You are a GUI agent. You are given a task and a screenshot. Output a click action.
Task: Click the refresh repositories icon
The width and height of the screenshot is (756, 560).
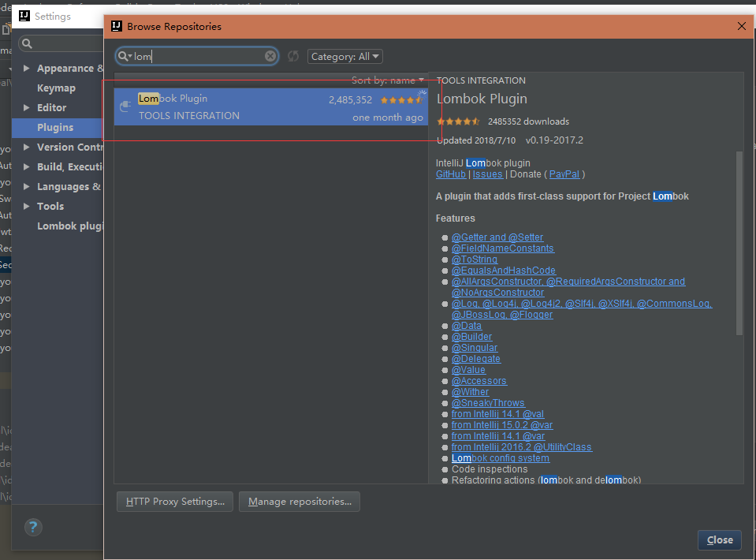(293, 57)
